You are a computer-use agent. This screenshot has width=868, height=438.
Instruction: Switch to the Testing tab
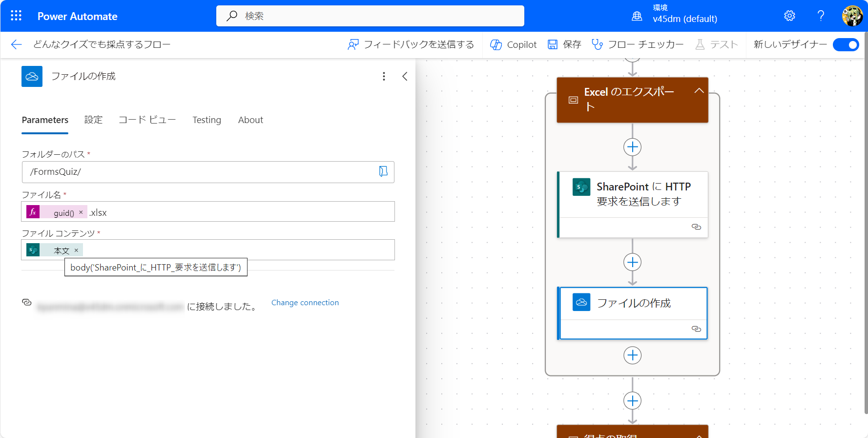click(207, 120)
